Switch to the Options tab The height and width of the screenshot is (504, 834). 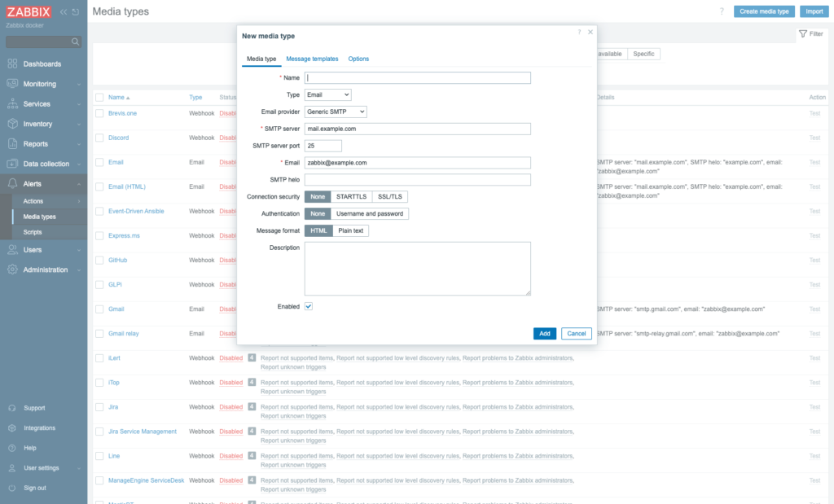[x=358, y=59]
